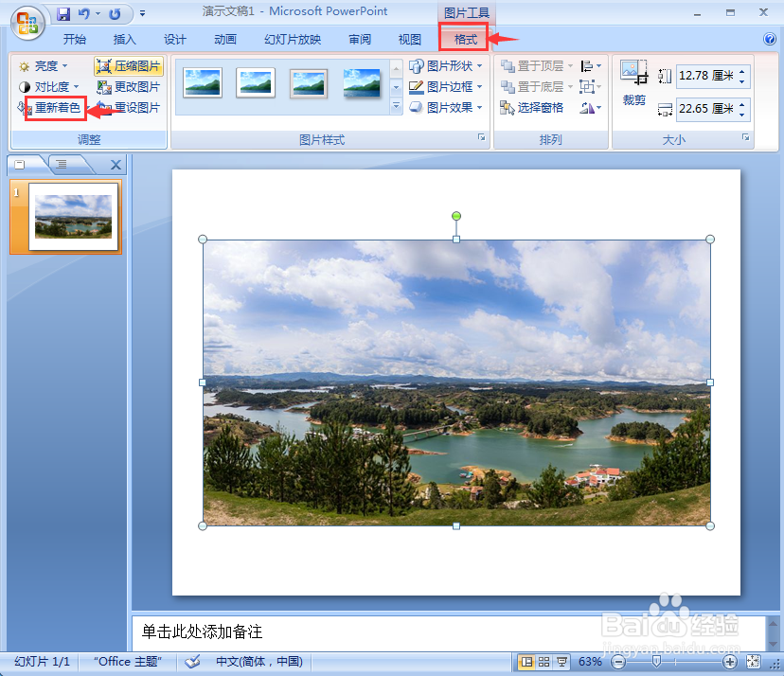The image size is (784, 676).
Task: Switch to the 视图 tab
Action: (x=409, y=39)
